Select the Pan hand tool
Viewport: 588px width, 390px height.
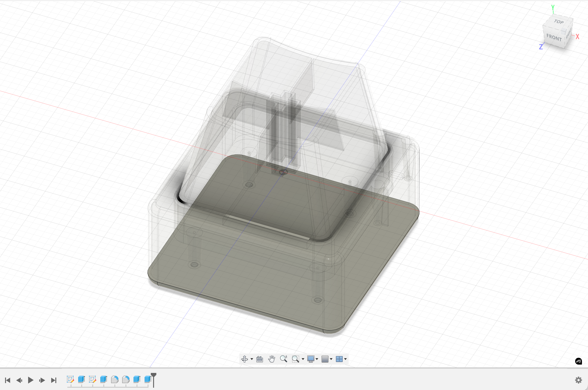tap(272, 359)
